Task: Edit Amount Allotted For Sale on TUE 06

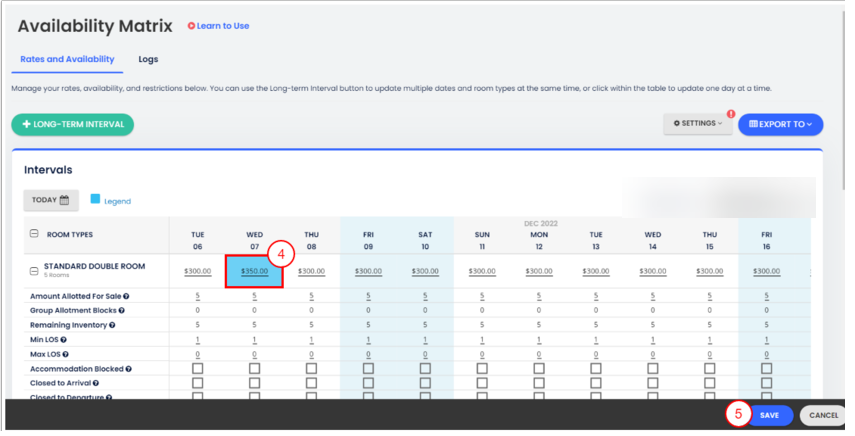Action: [x=197, y=296]
